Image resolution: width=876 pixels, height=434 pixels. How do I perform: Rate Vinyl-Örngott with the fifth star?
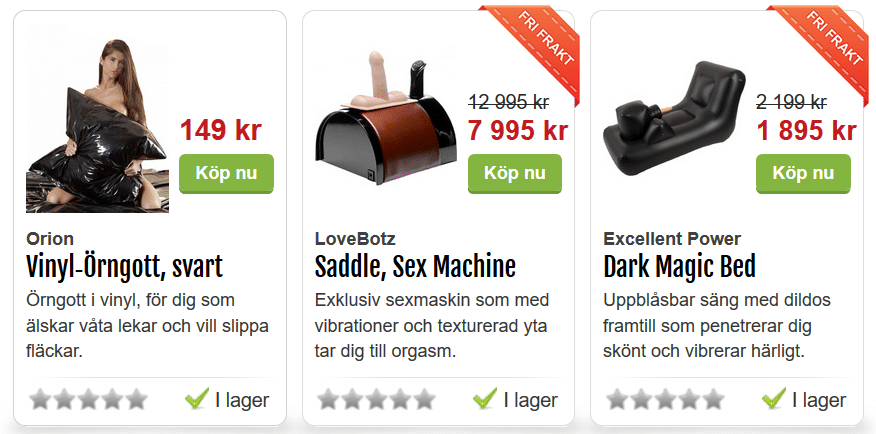coord(136,399)
